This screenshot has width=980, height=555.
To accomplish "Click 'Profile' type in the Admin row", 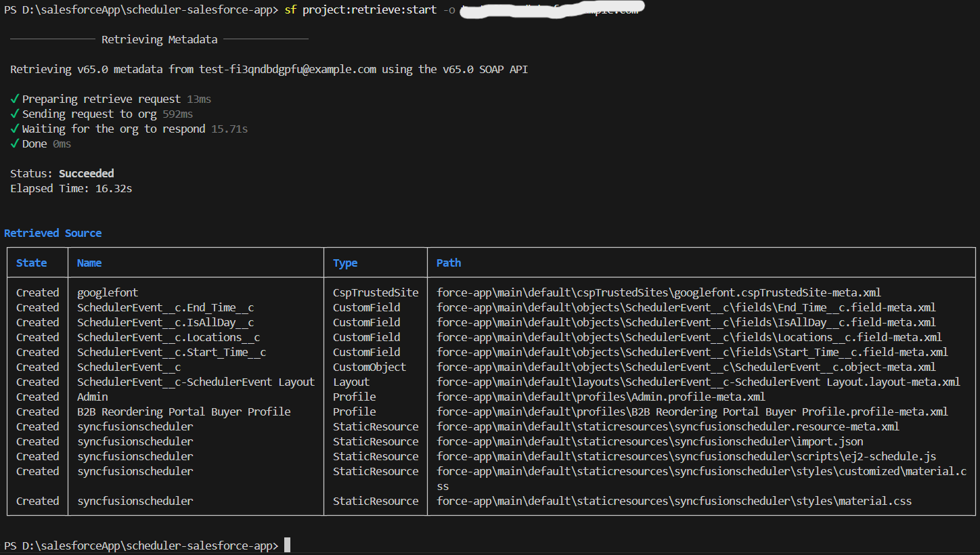I will point(355,397).
